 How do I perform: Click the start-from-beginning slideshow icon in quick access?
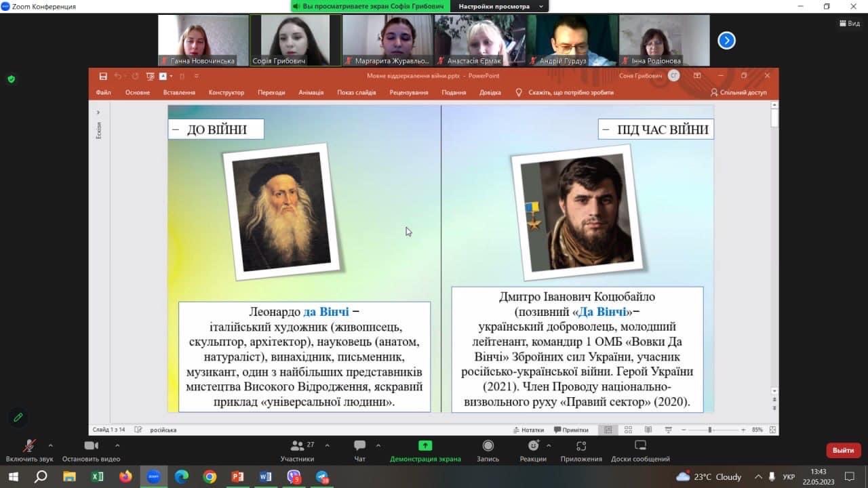(151, 76)
